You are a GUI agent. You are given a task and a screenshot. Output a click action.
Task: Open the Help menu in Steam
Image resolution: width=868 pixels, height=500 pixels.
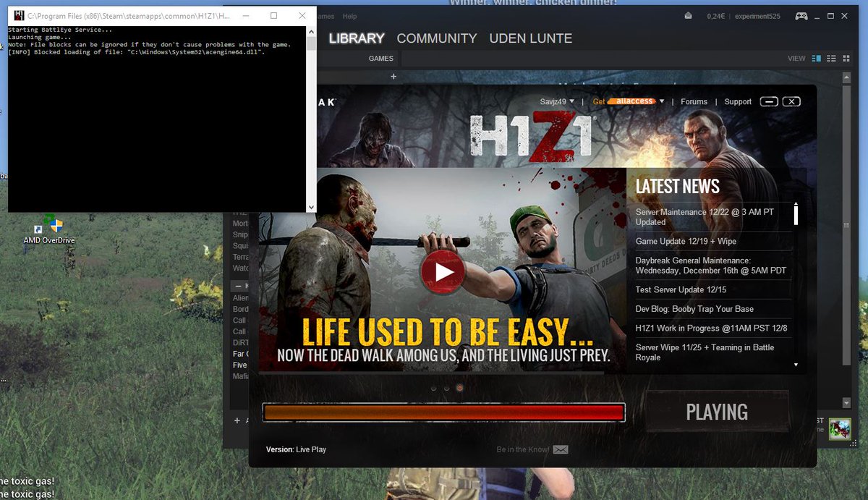349,16
